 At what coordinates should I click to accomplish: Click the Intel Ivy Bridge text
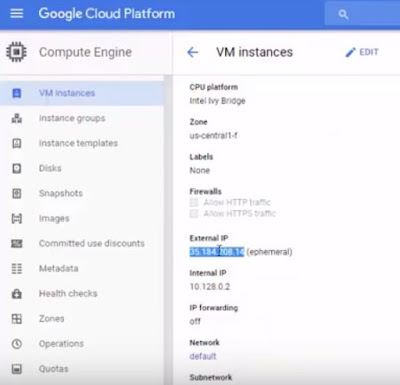click(x=217, y=101)
